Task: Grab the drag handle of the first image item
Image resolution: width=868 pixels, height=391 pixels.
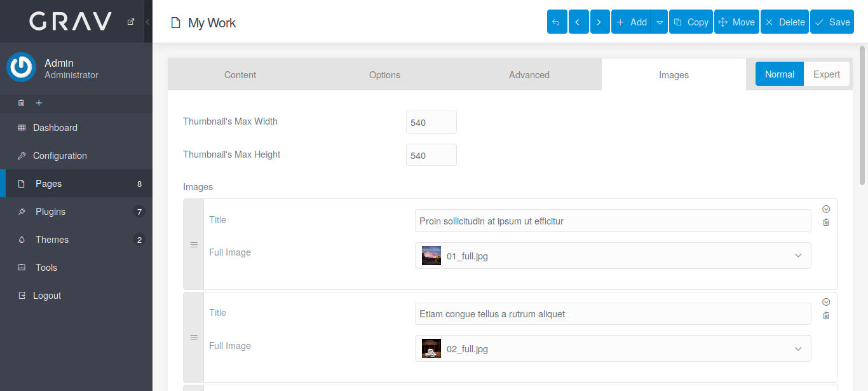Action: [x=194, y=245]
